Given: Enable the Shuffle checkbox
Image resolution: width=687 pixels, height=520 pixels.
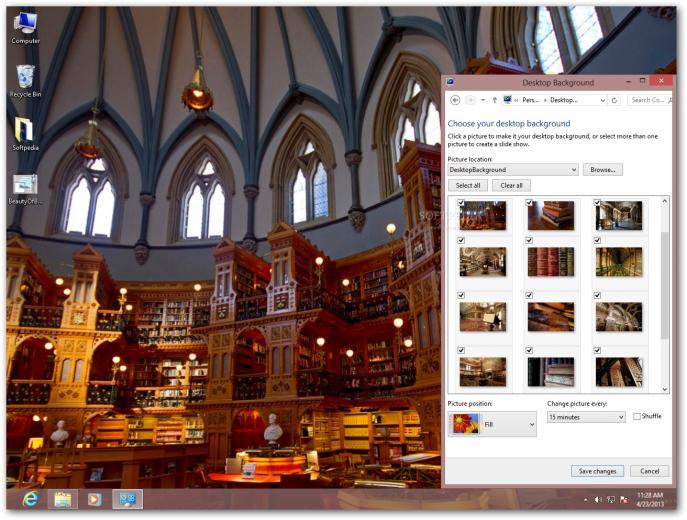Looking at the screenshot, I should (637, 417).
